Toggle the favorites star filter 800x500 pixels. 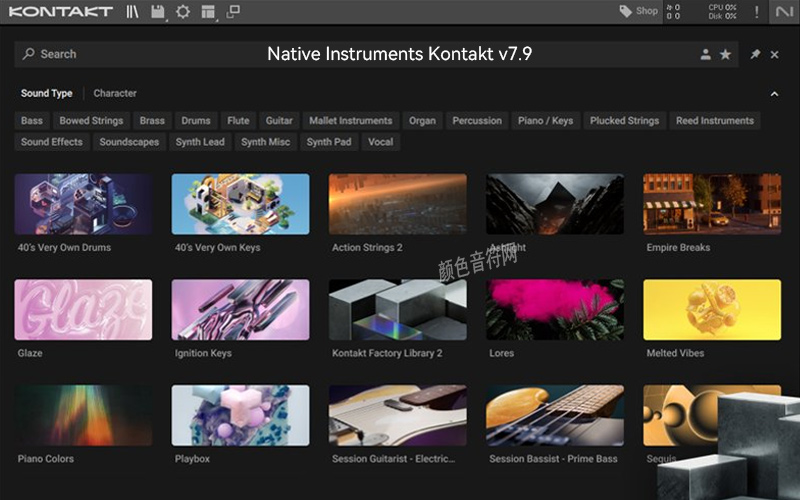tap(725, 54)
